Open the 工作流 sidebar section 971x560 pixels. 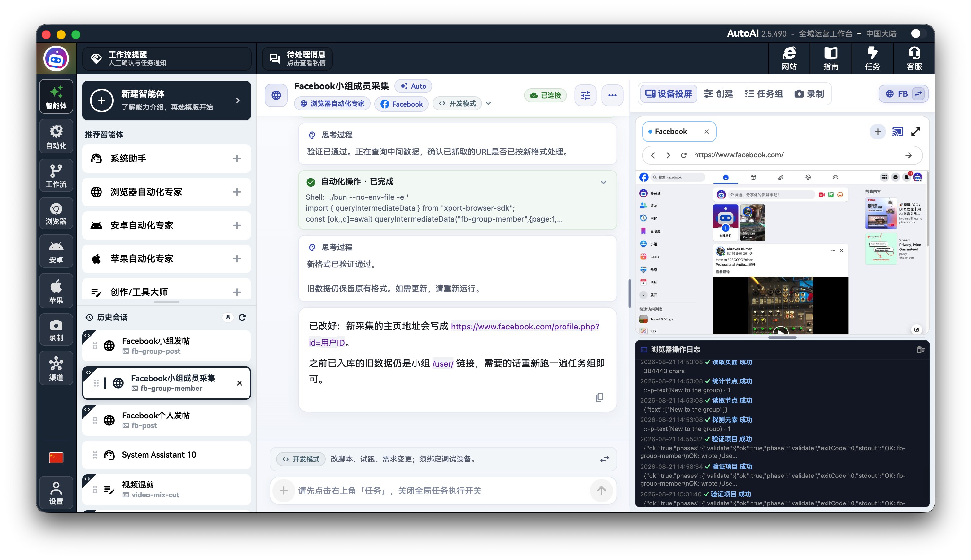tap(56, 175)
